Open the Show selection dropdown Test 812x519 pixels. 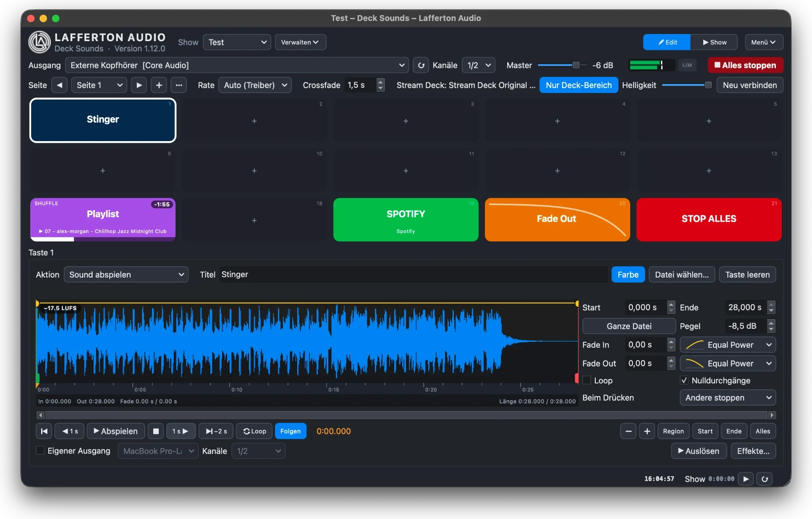237,42
